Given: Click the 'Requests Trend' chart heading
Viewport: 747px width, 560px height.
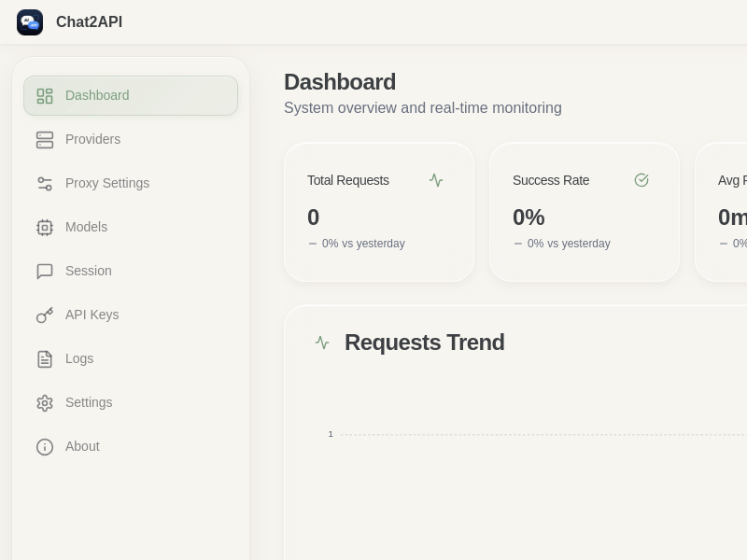Looking at the screenshot, I should coord(425,343).
